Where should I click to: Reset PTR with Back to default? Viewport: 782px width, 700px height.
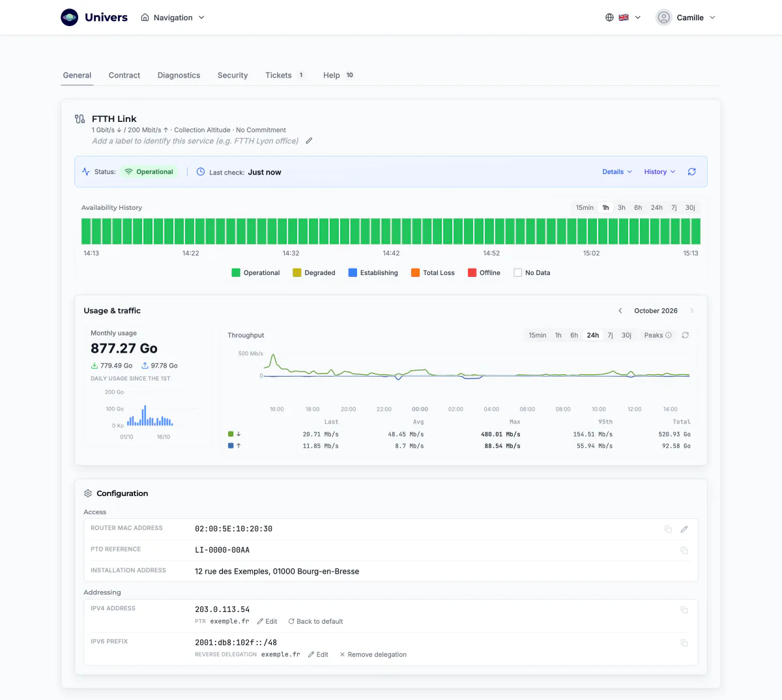click(315, 622)
